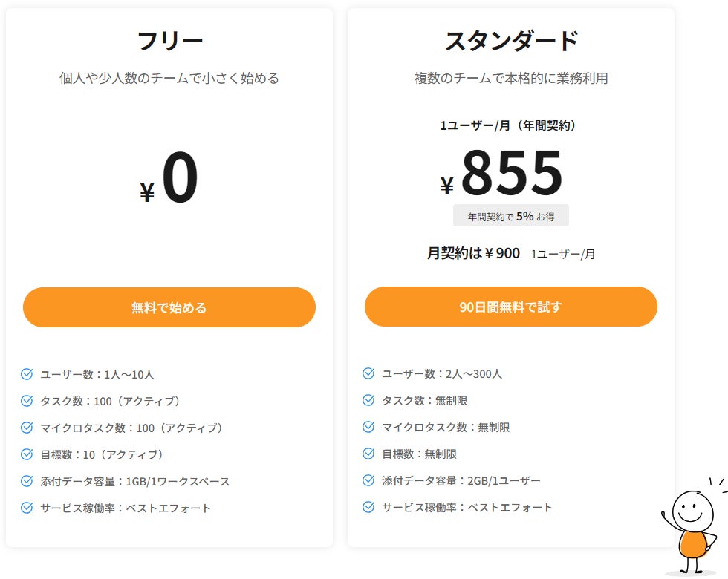Click the Standard plan サービス稼働率：ベストエフォート text

pos(467,508)
